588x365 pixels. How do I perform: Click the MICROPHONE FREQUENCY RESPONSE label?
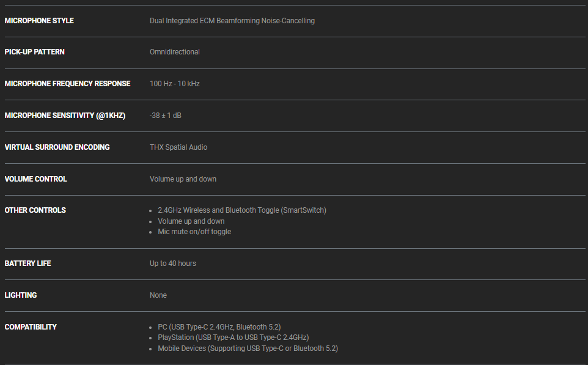pos(67,84)
